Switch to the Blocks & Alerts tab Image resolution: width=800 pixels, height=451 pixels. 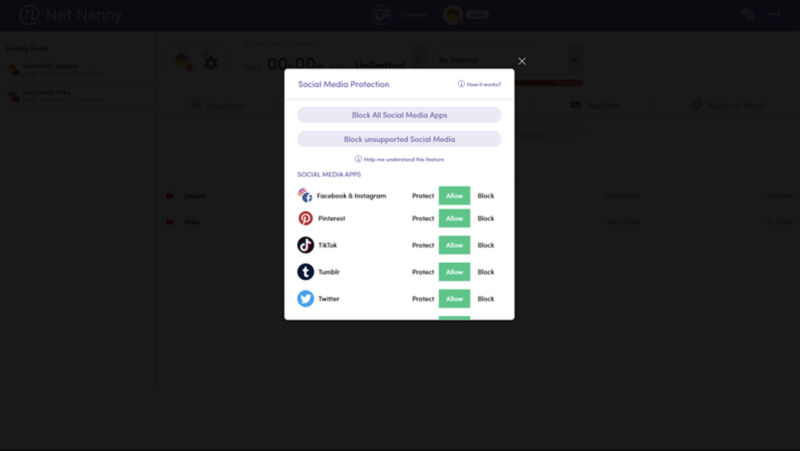pyautogui.click(x=729, y=105)
